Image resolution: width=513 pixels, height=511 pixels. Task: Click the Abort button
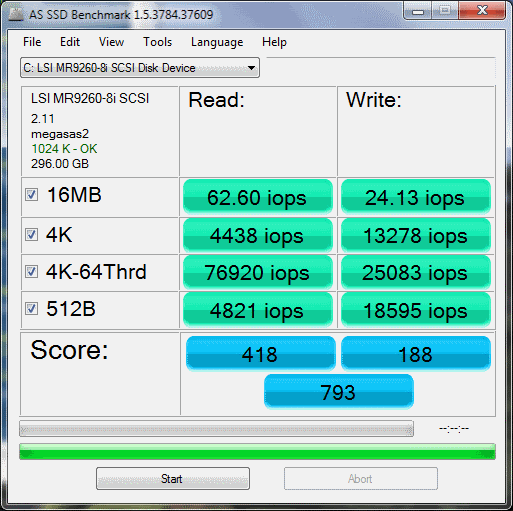point(361,479)
